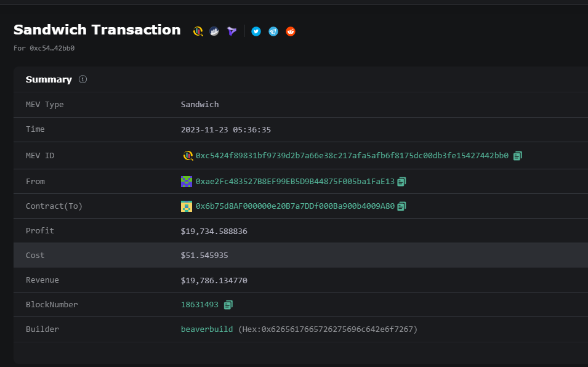This screenshot has width=588, height=367.
Task: Click the Contract(To) identicon avatar
Action: point(187,206)
